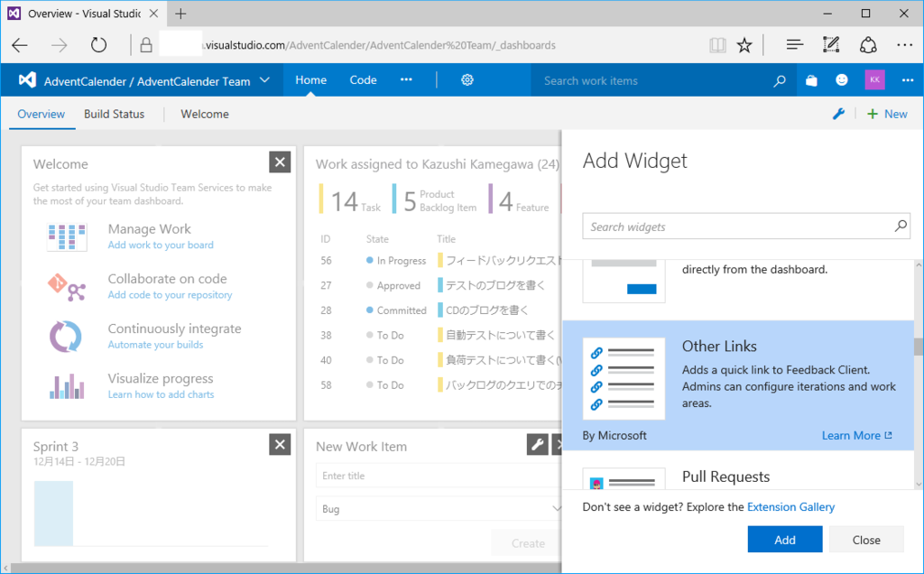Click Add work to your board link

[x=161, y=245]
